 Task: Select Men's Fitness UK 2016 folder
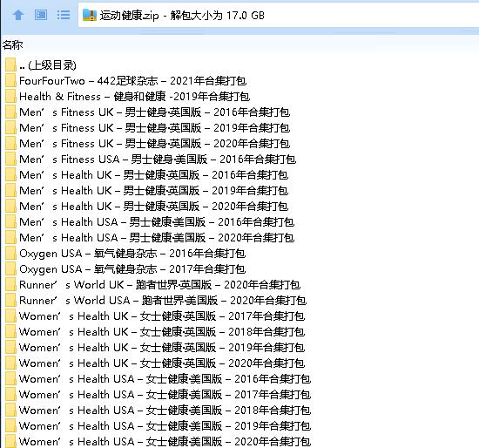pyautogui.click(x=154, y=112)
